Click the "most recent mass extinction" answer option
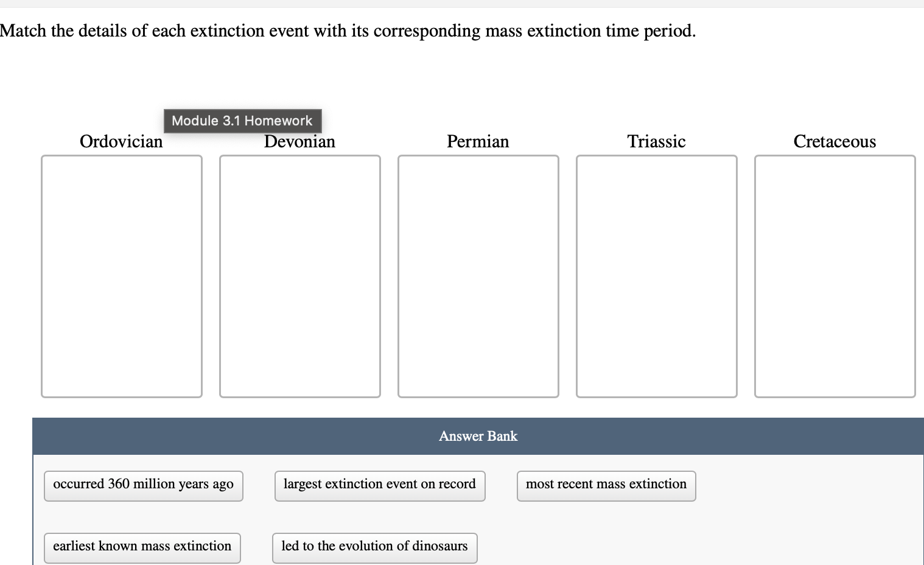Image resolution: width=924 pixels, height=565 pixels. pyautogui.click(x=606, y=485)
